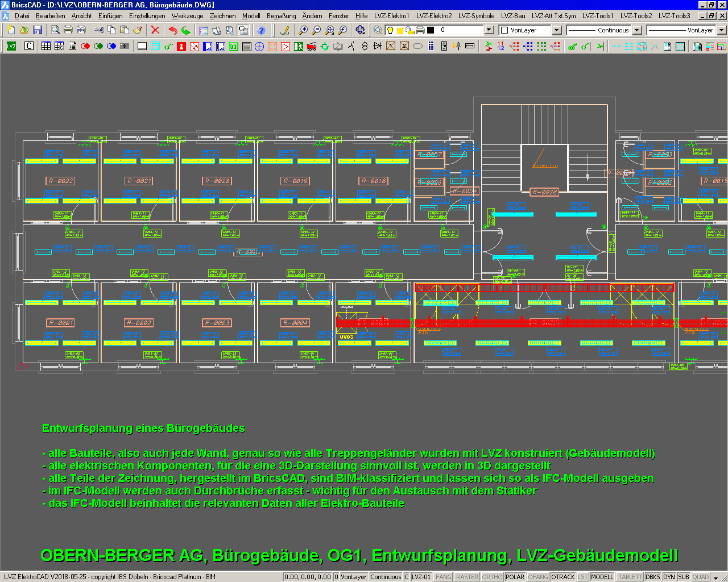Click the Zoom In magnifier icon

[304, 30]
